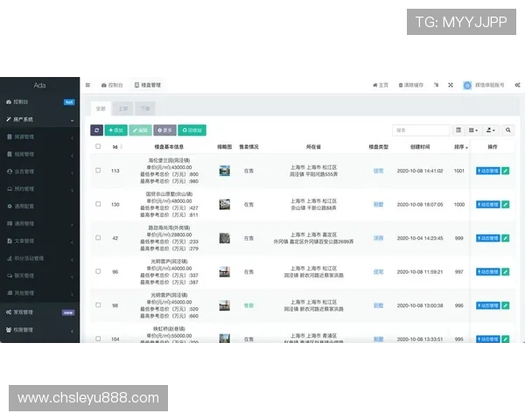Viewport: 525px width, 420px height.
Task: Open the 控制台 tab in top tab bar
Action: 112,85
